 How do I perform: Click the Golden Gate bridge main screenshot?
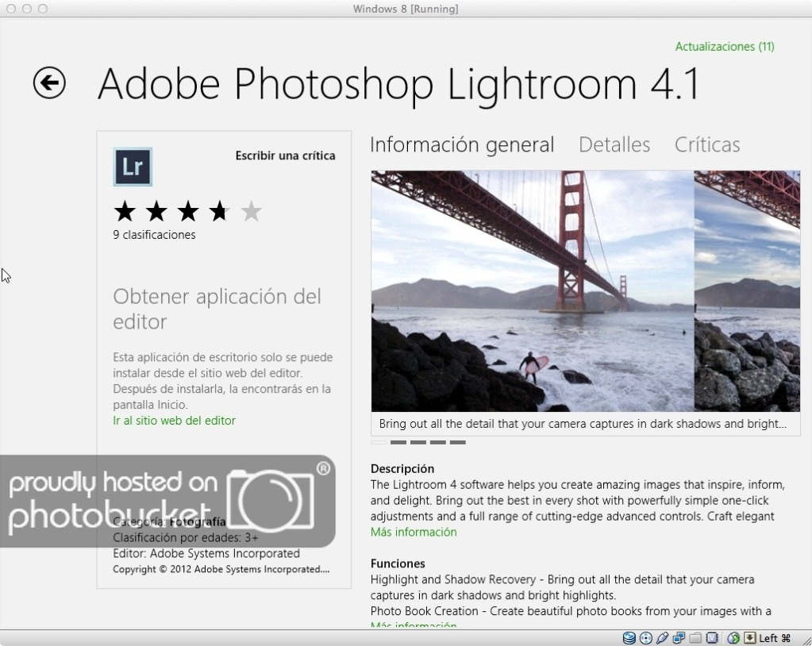point(532,290)
